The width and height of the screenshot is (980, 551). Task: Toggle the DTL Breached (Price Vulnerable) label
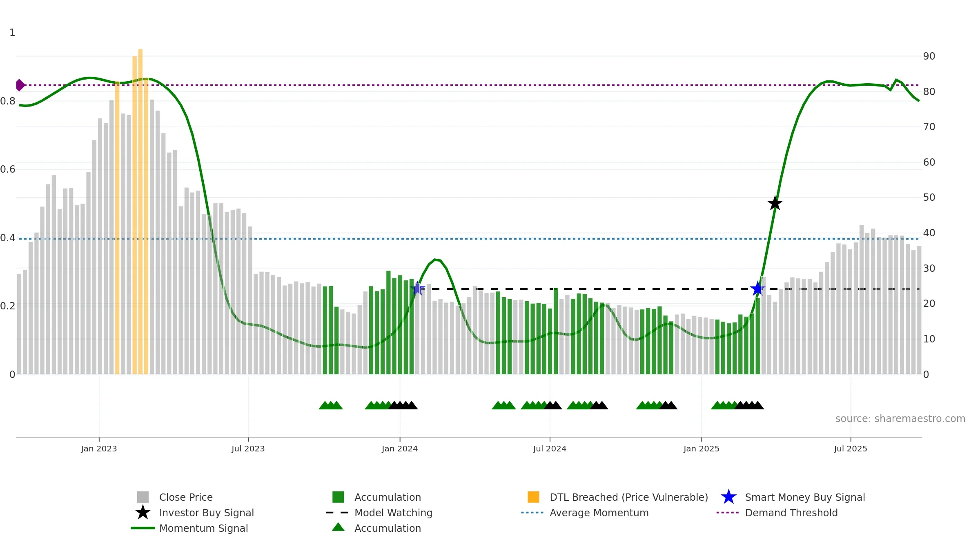coord(629,497)
